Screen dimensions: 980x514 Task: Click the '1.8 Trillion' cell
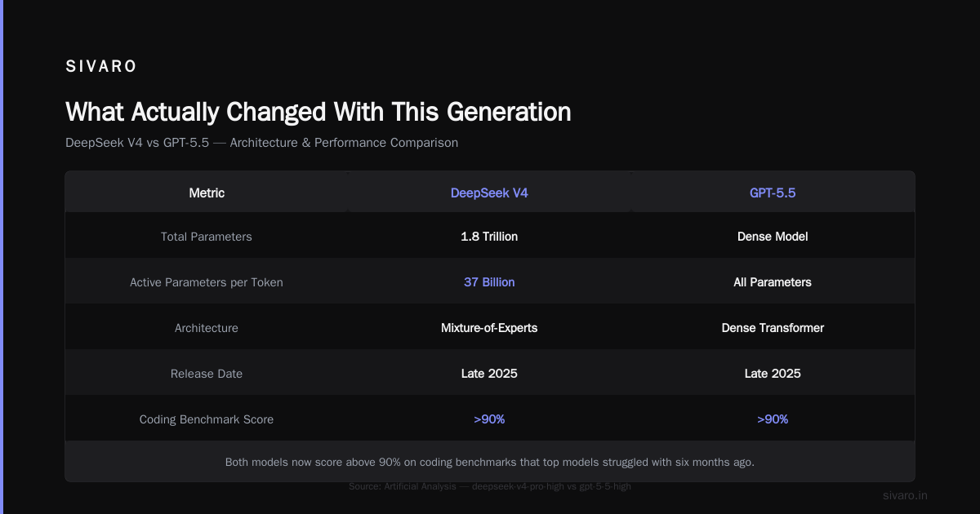pos(489,237)
